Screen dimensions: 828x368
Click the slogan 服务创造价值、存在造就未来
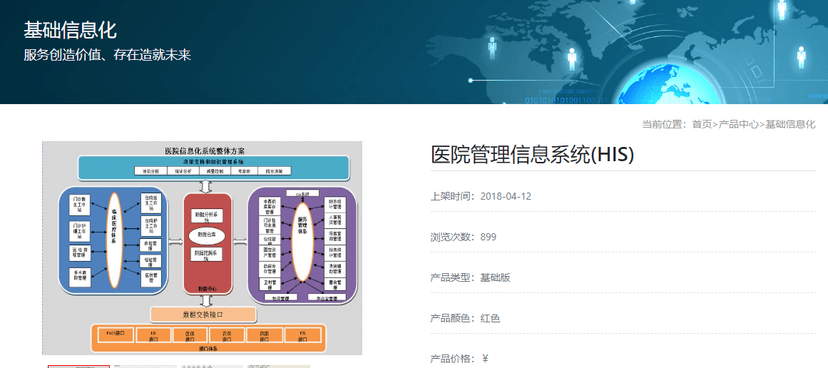tap(107, 55)
